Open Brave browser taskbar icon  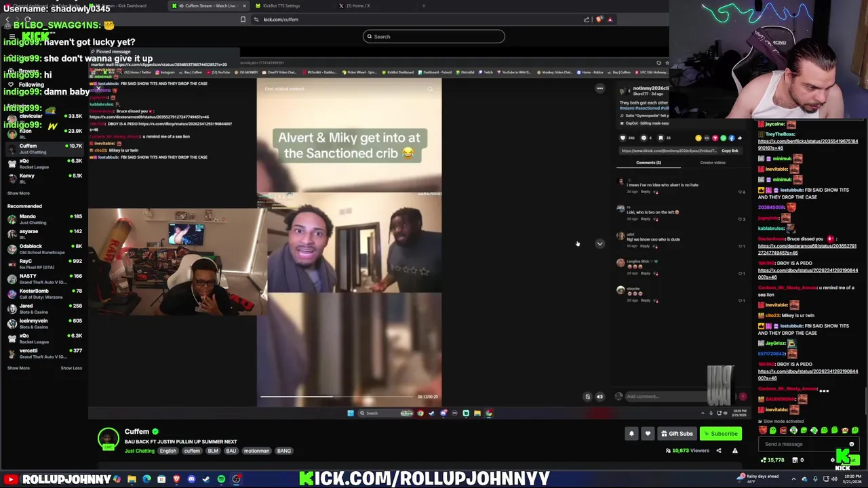coord(176,480)
